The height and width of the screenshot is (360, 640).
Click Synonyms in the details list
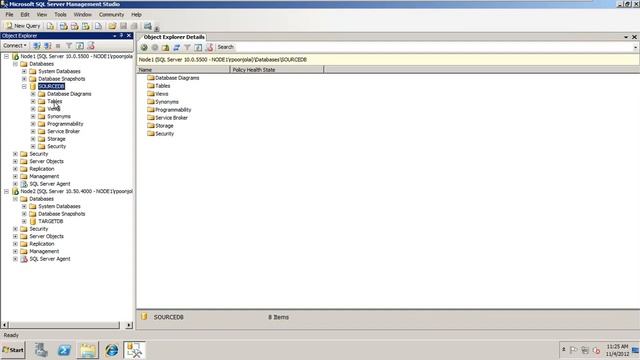[162, 102]
